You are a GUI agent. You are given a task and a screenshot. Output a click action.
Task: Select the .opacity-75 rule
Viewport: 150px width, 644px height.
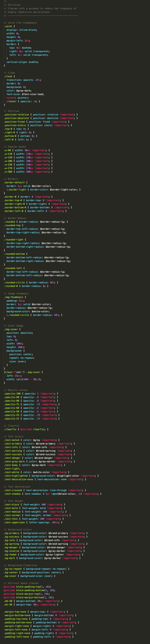(31, 404)
